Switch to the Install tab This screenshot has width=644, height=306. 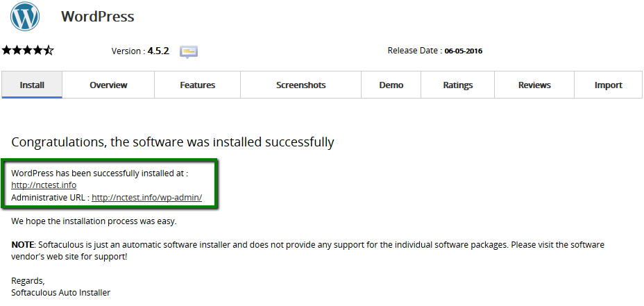32,85
